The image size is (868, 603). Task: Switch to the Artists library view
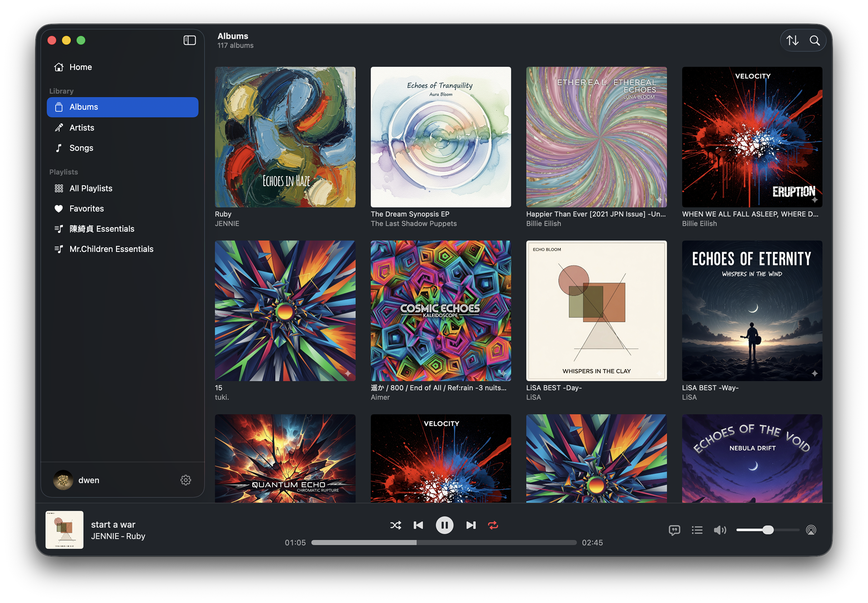point(82,128)
